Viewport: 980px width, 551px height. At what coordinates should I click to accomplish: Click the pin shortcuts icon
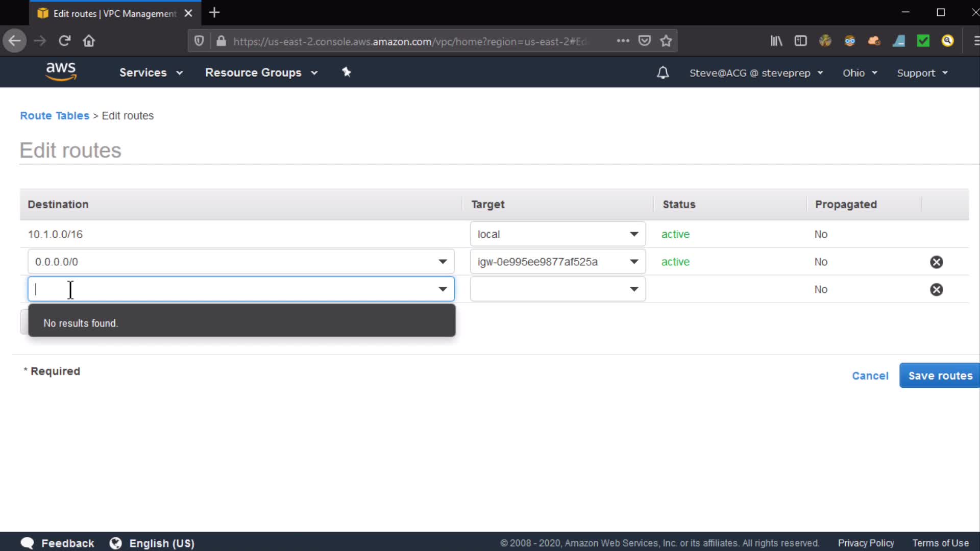point(347,72)
